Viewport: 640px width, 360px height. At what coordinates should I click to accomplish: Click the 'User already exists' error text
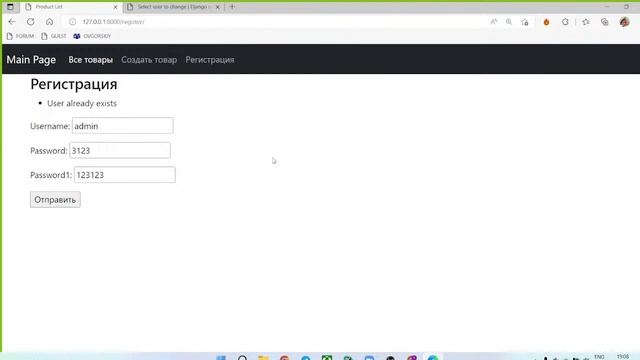point(82,103)
